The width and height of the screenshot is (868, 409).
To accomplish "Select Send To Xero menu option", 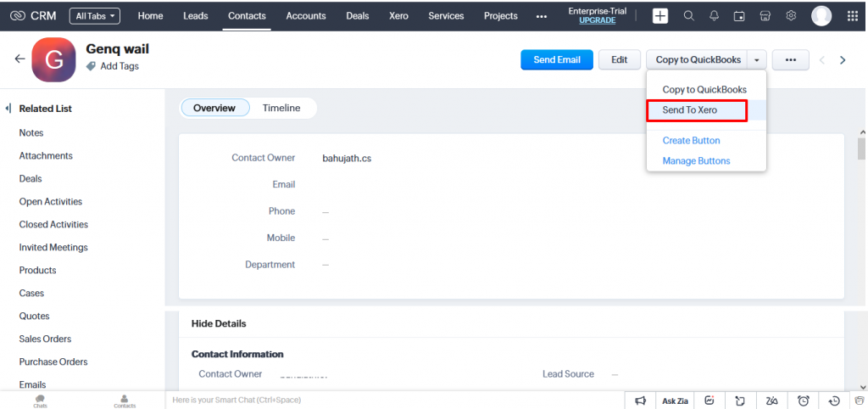I will pyautogui.click(x=706, y=110).
